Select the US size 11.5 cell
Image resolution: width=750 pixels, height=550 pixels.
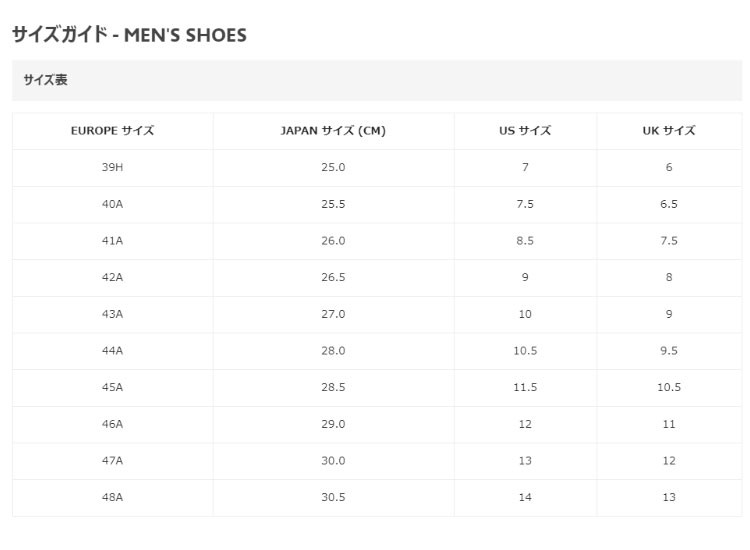(525, 387)
